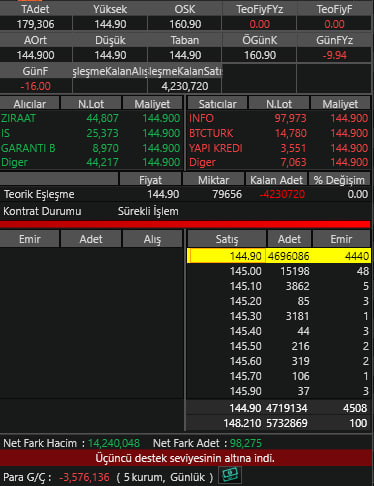The width and height of the screenshot is (374, 486).
Task: Select the INFO seller row
Action: (279, 118)
